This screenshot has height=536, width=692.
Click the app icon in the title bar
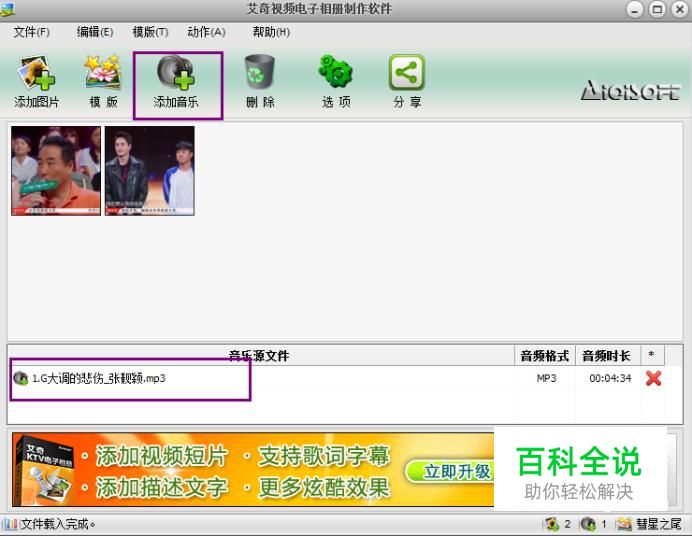[7, 9]
